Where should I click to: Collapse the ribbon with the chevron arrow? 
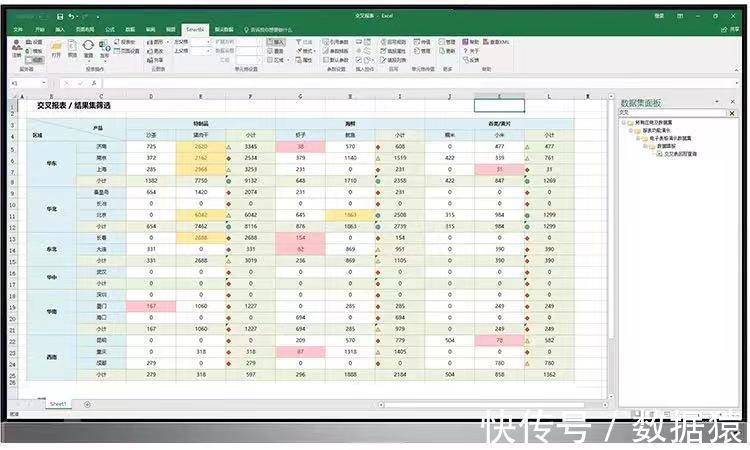coord(736,70)
